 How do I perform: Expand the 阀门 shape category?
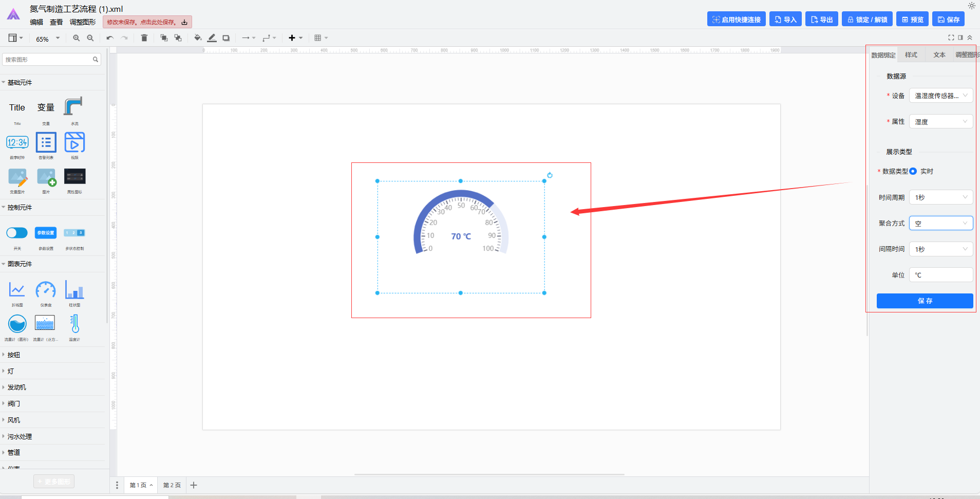tap(14, 404)
